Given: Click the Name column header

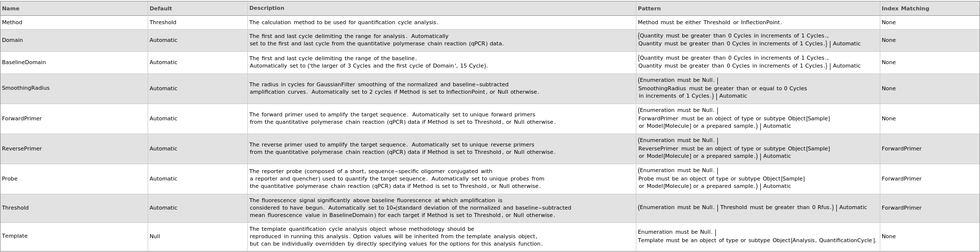Looking at the screenshot, I should [x=11, y=8].
